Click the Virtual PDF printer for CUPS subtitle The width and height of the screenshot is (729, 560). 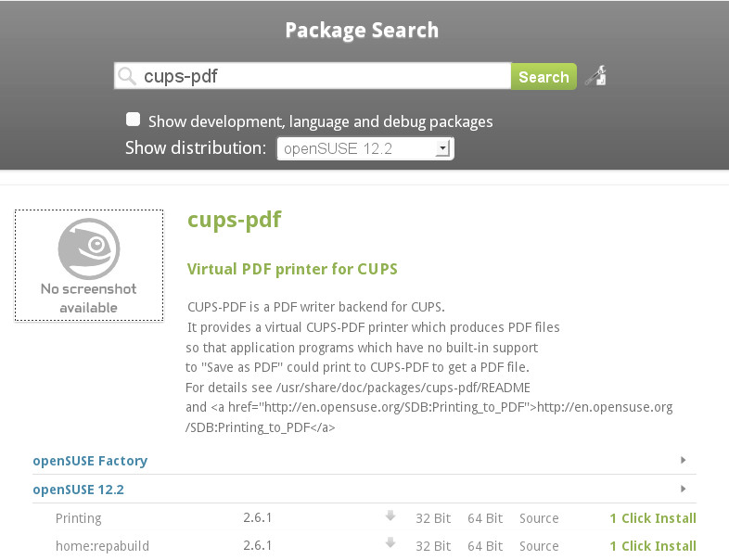pyautogui.click(x=292, y=269)
